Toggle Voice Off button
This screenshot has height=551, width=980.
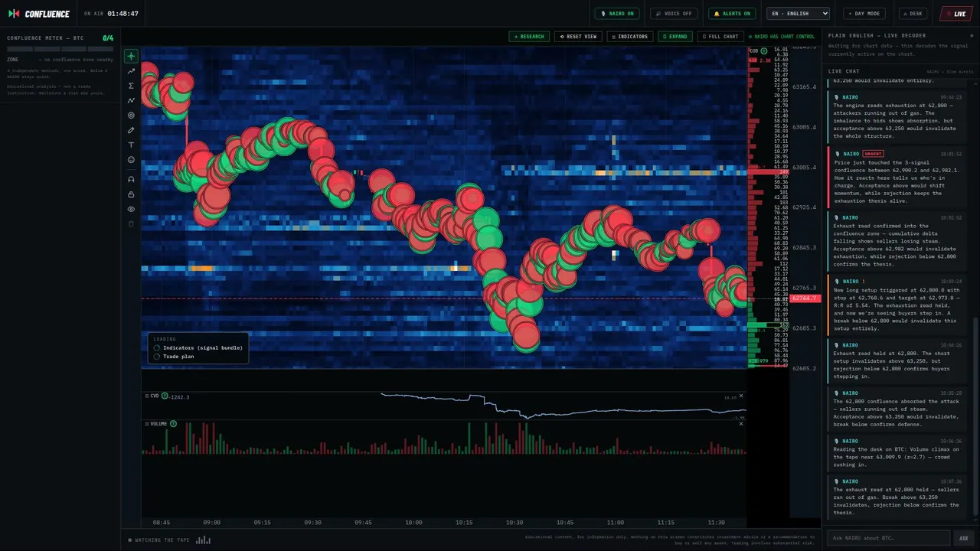(x=674, y=14)
